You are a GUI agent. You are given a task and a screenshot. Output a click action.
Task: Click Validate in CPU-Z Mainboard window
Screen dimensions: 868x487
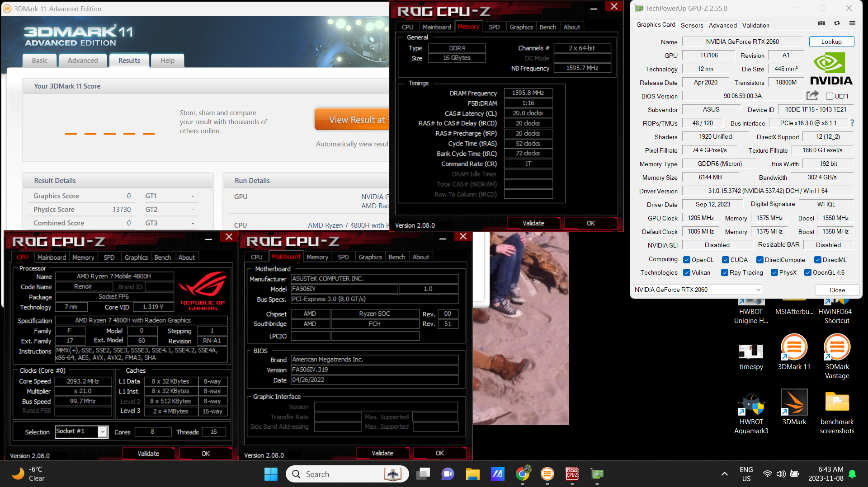click(x=382, y=453)
